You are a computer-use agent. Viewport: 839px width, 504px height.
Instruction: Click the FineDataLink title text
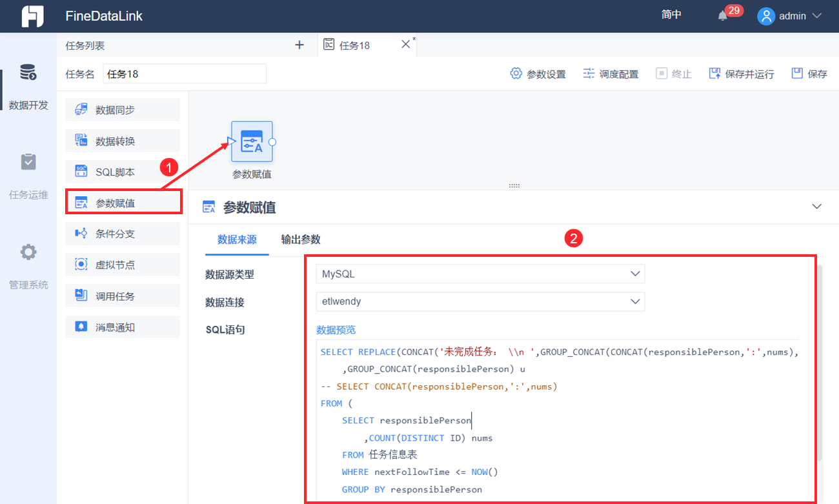pyautogui.click(x=104, y=16)
